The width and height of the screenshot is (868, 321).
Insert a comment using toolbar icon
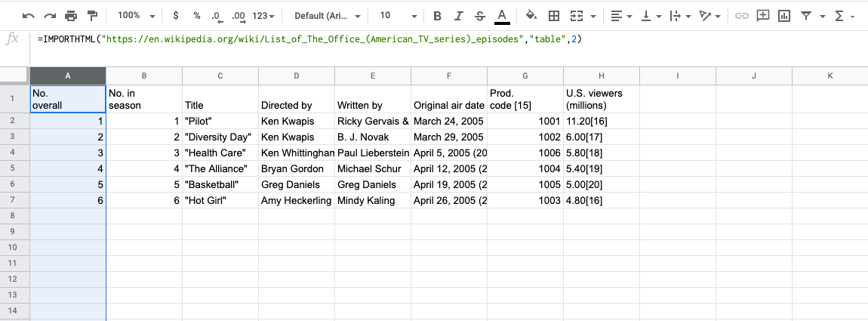763,15
